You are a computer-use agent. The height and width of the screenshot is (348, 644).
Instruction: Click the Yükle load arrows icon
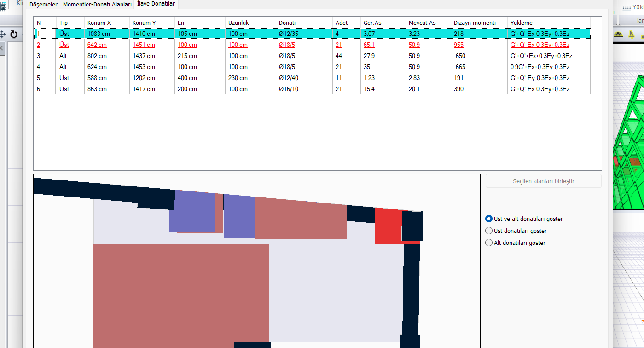627,7
